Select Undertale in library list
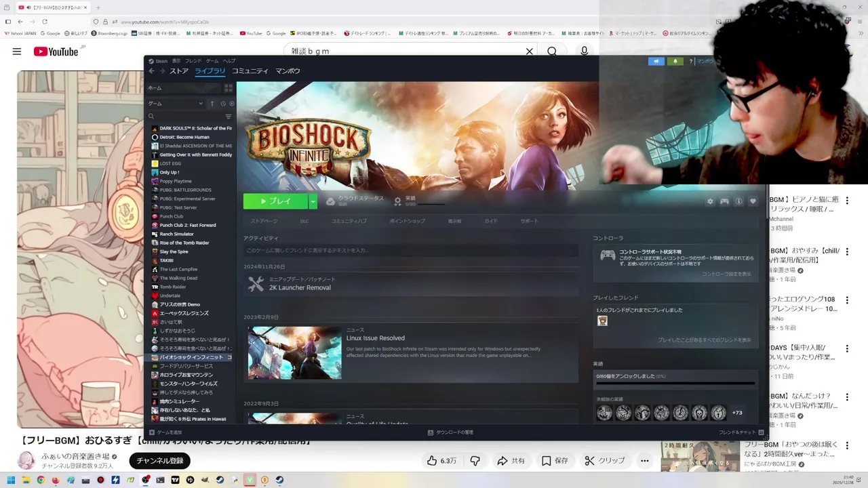The height and width of the screenshot is (488, 868). tap(170, 296)
